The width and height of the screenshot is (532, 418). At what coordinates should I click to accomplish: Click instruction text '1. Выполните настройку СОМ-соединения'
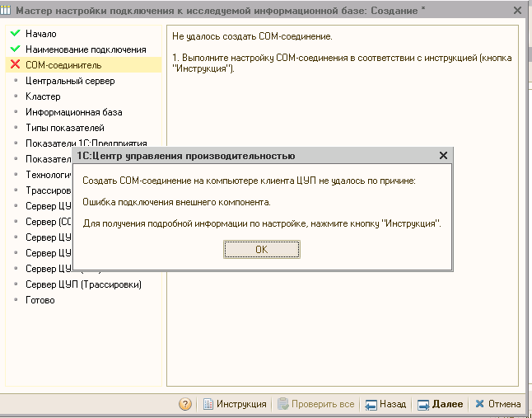(342, 63)
